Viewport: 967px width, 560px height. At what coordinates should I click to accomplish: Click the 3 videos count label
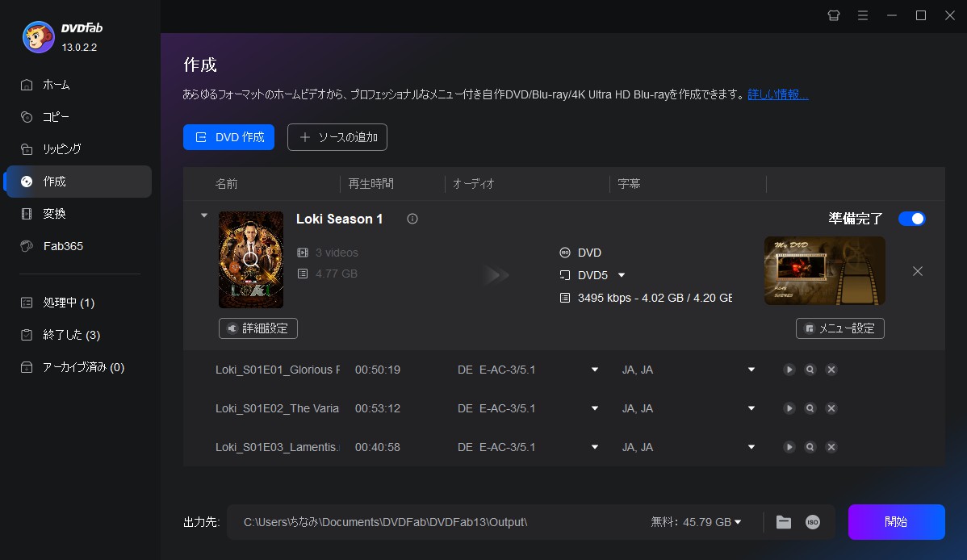337,253
